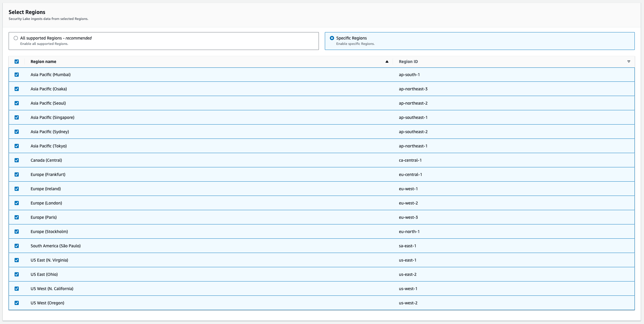Click the ap-southeast-1 region ID
644x324 pixels.
pos(413,117)
